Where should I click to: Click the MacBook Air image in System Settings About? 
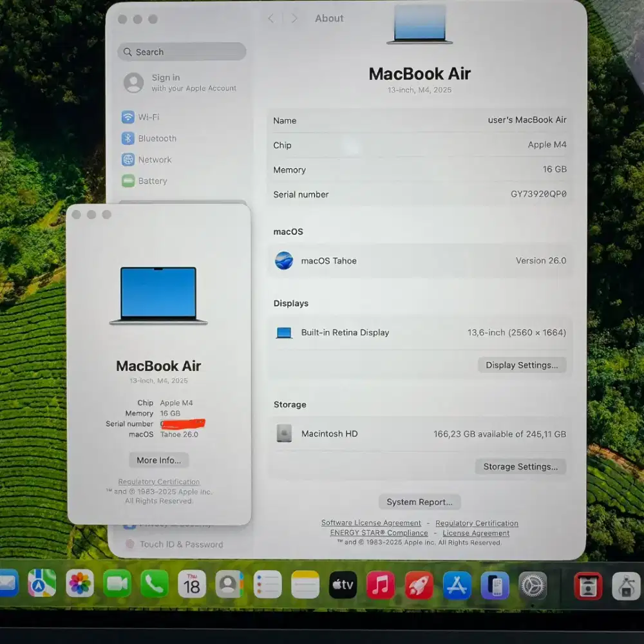(x=419, y=24)
